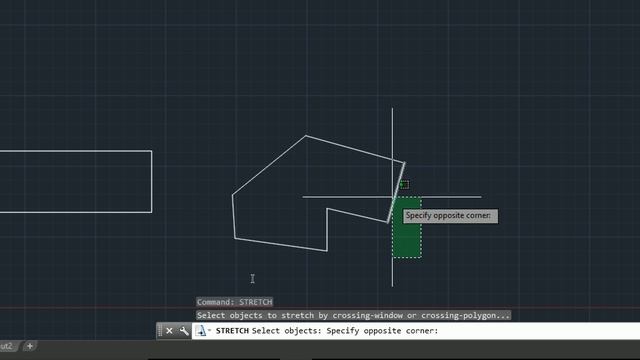The width and height of the screenshot is (640, 360).
Task: Click the 'Specify opposite corner:' tooltip
Action: (451, 216)
